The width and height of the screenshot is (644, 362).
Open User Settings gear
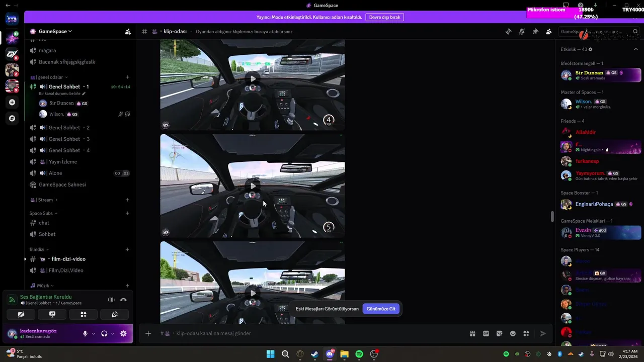(x=123, y=333)
